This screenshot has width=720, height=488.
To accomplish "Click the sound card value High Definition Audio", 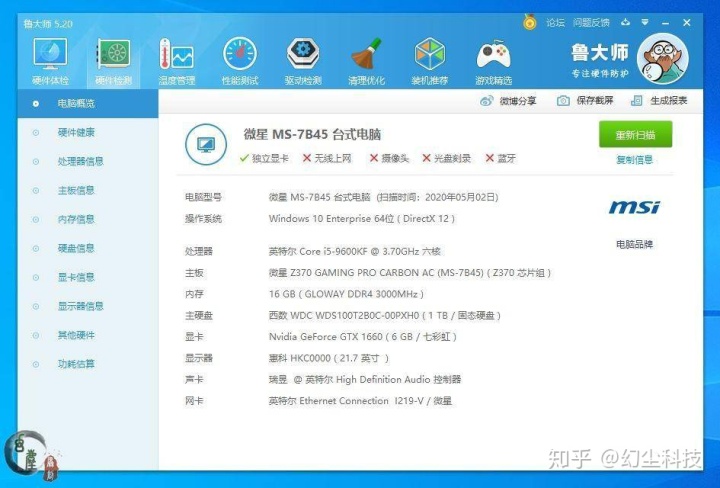I will (365, 380).
